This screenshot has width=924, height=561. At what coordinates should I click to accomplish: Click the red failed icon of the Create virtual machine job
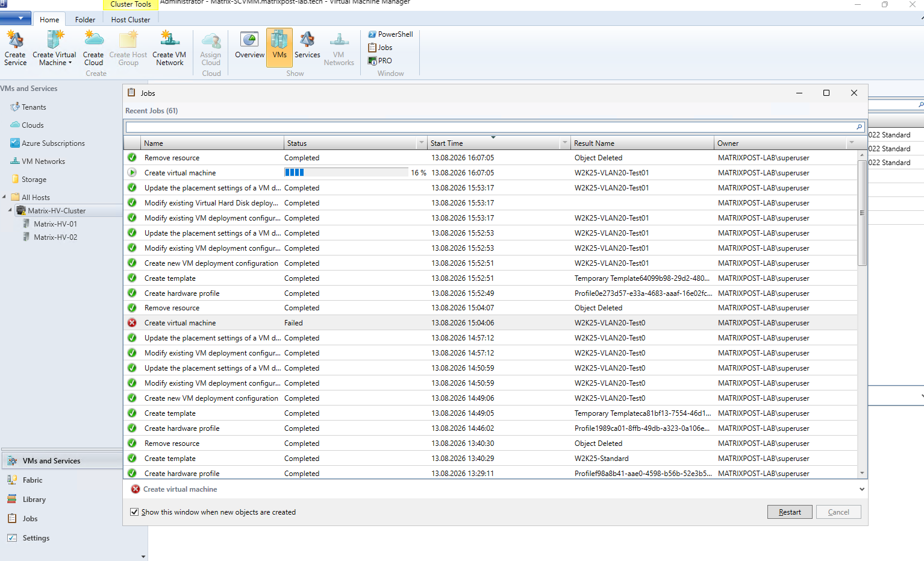tap(132, 323)
